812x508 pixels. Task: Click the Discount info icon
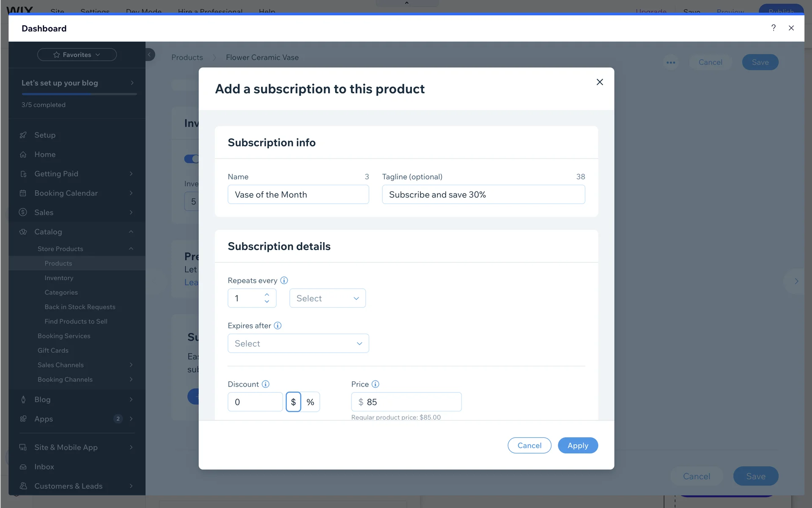coord(265,384)
